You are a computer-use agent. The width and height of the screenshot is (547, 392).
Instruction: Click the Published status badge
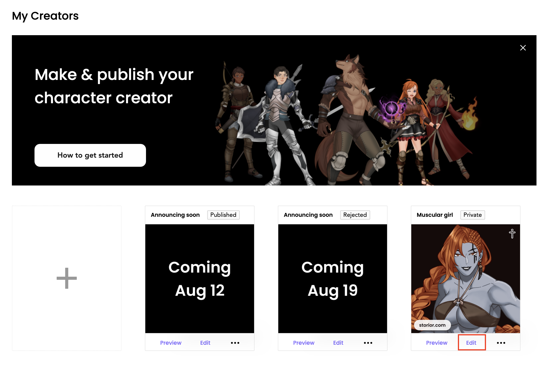click(223, 215)
